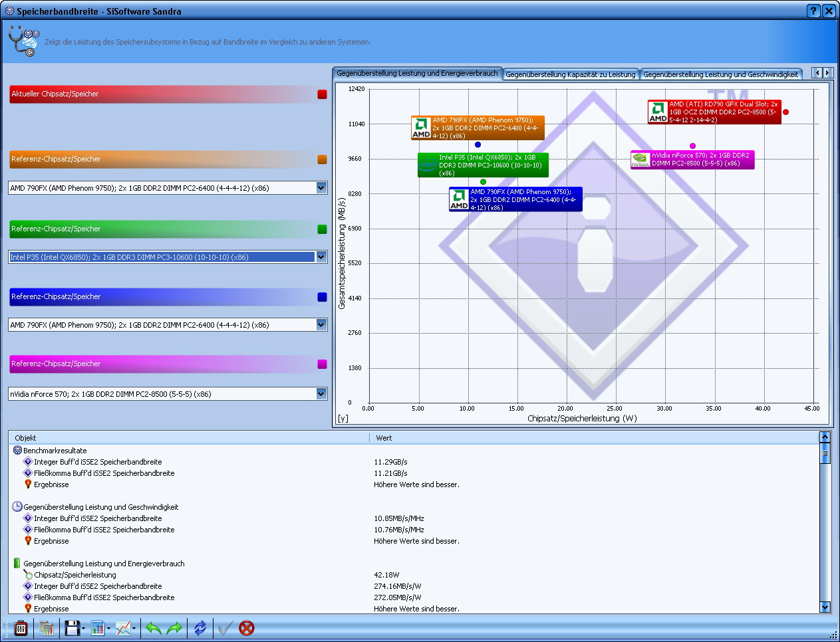This screenshot has width=840, height=642.
Task: Click the red current chipset color square
Action: pos(322,94)
